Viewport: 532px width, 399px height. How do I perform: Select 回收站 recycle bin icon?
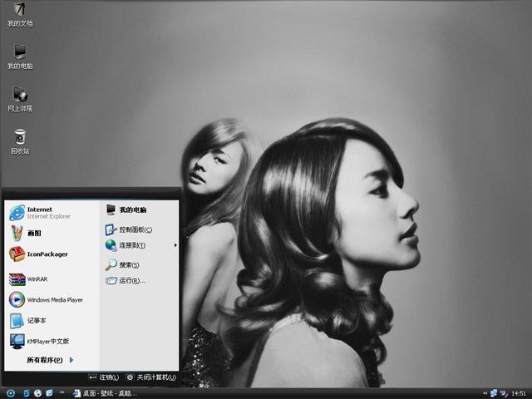(x=20, y=141)
